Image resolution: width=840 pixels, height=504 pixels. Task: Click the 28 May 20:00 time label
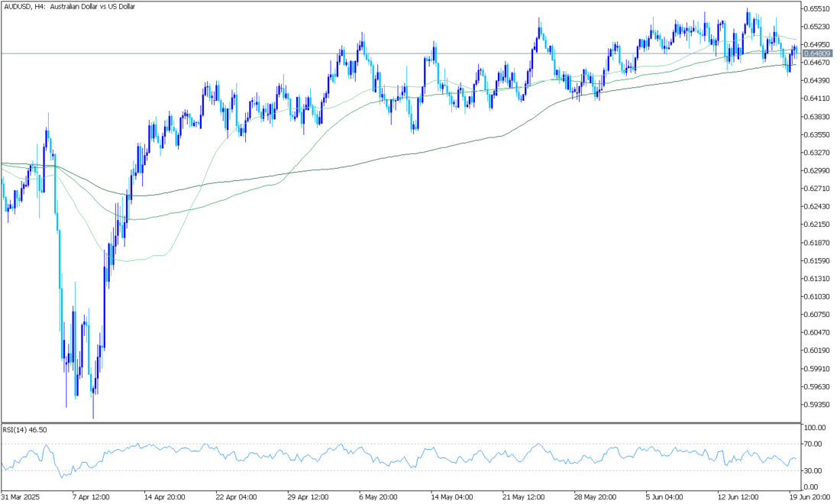click(595, 497)
